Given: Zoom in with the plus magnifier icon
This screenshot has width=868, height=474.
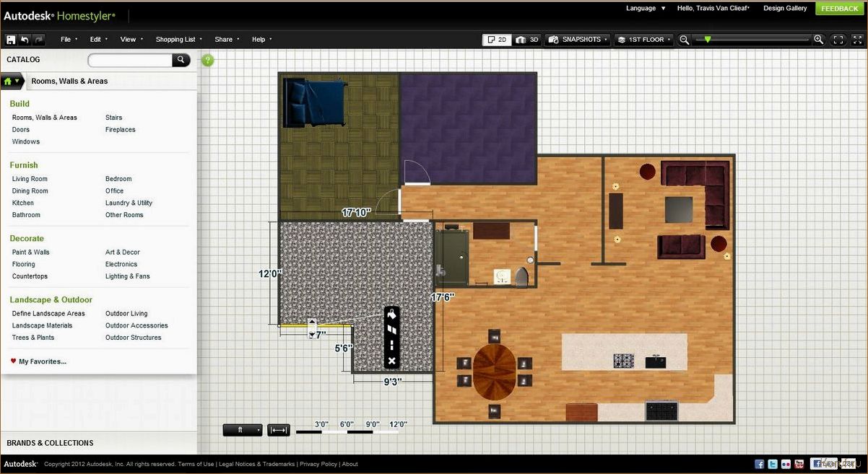Looking at the screenshot, I should [x=818, y=40].
